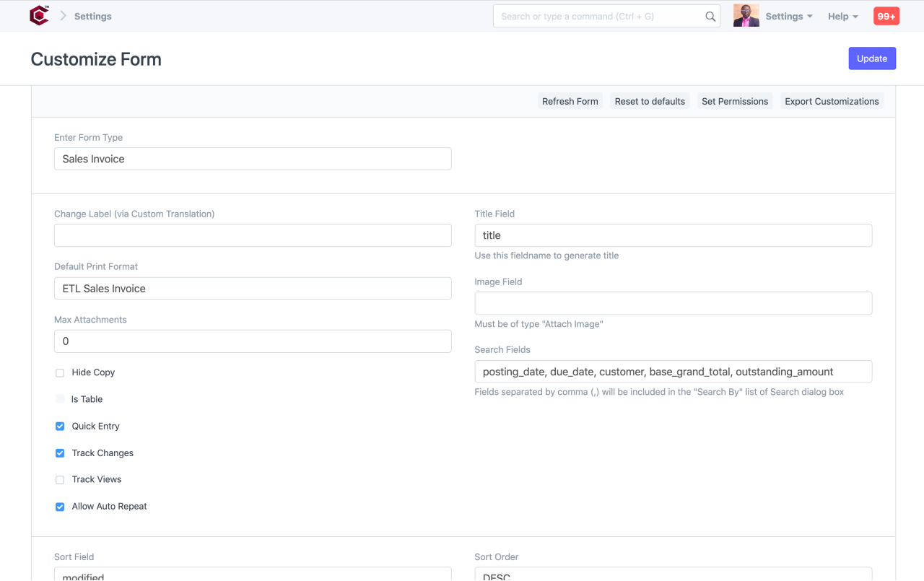Click Export Customizations
This screenshot has width=924, height=581.
click(x=831, y=101)
